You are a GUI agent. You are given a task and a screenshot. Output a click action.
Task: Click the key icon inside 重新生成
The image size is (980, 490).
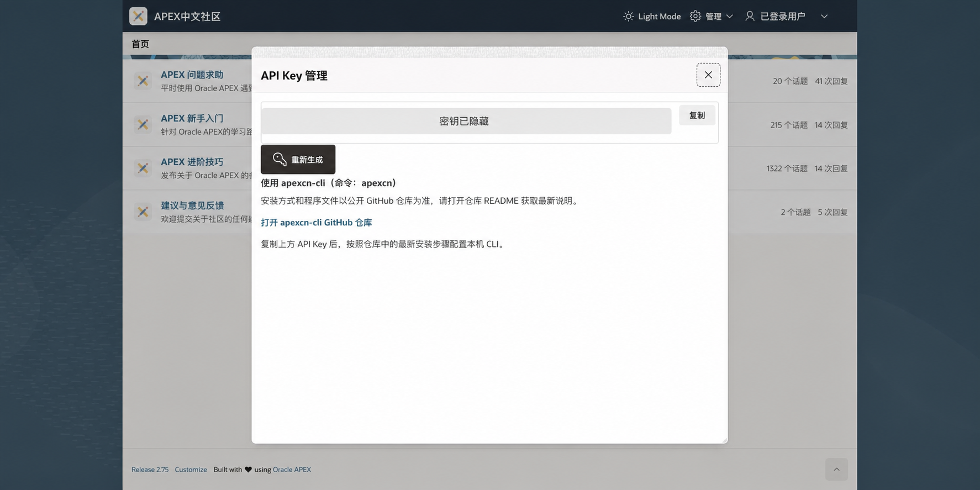(x=280, y=160)
